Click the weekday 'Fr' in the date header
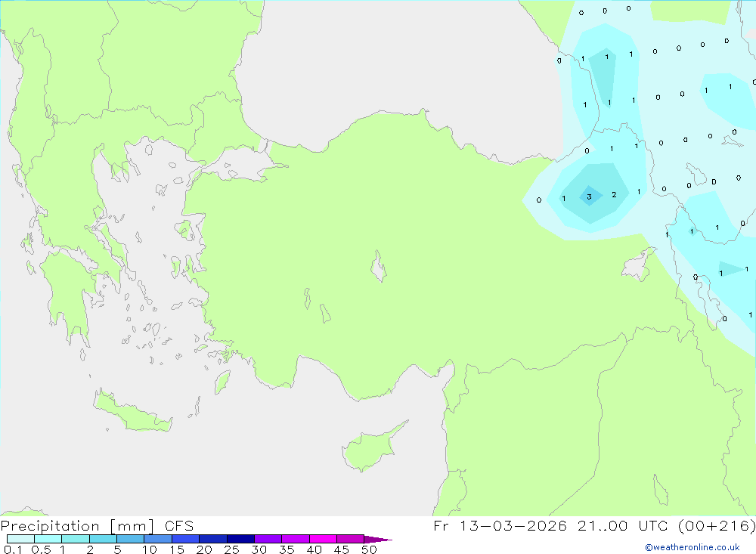The height and width of the screenshot is (554, 756). coord(441,525)
